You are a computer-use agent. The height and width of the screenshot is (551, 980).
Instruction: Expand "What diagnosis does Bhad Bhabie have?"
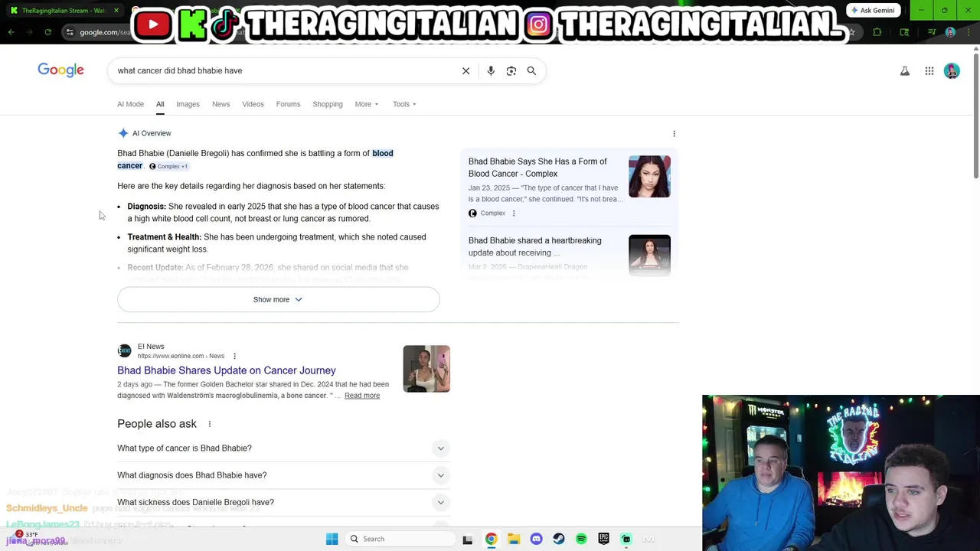coord(283,475)
